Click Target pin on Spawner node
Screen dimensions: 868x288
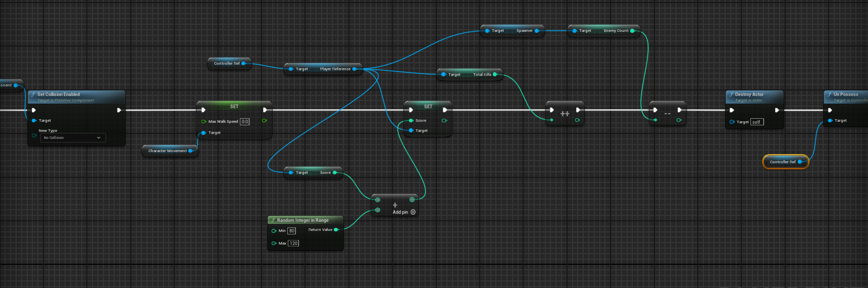pyautogui.click(x=487, y=30)
